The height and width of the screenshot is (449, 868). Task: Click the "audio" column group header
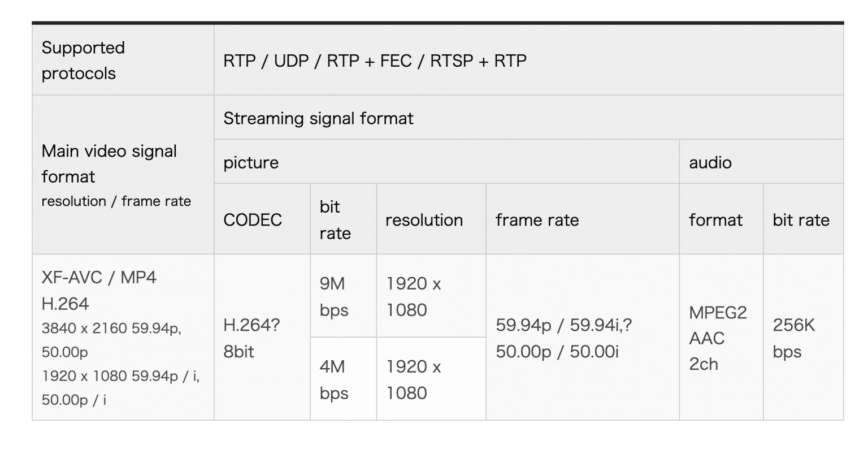pos(710,162)
